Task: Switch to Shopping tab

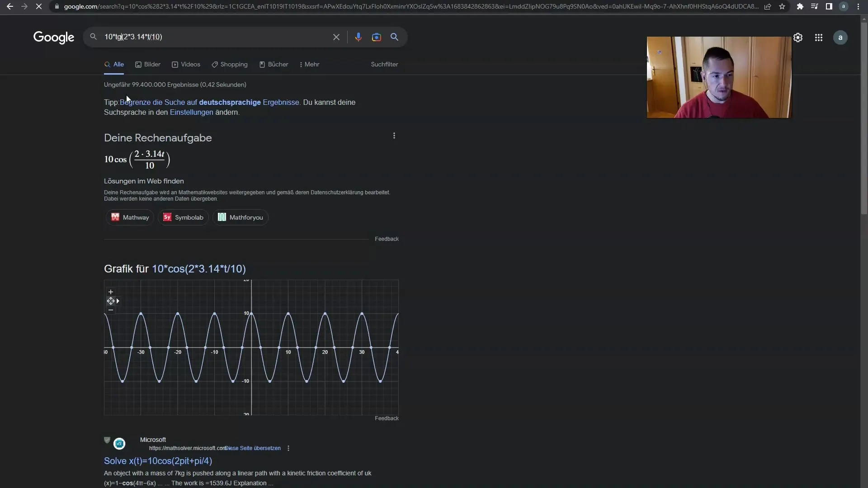Action: click(x=230, y=65)
